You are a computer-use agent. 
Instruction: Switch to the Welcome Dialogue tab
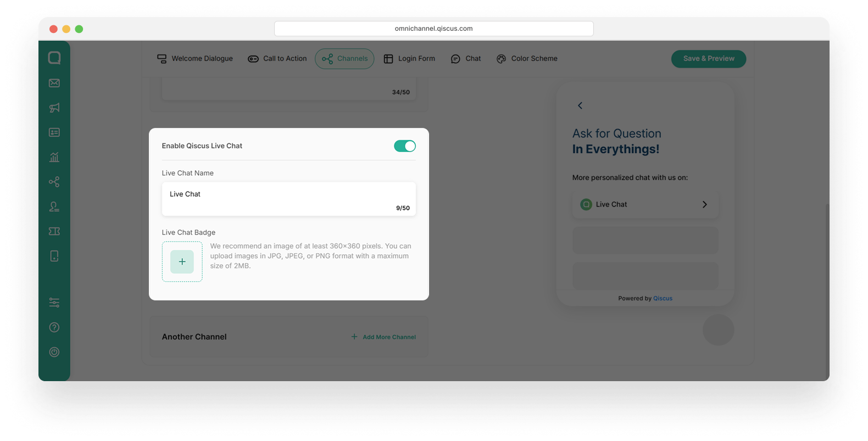tap(195, 59)
